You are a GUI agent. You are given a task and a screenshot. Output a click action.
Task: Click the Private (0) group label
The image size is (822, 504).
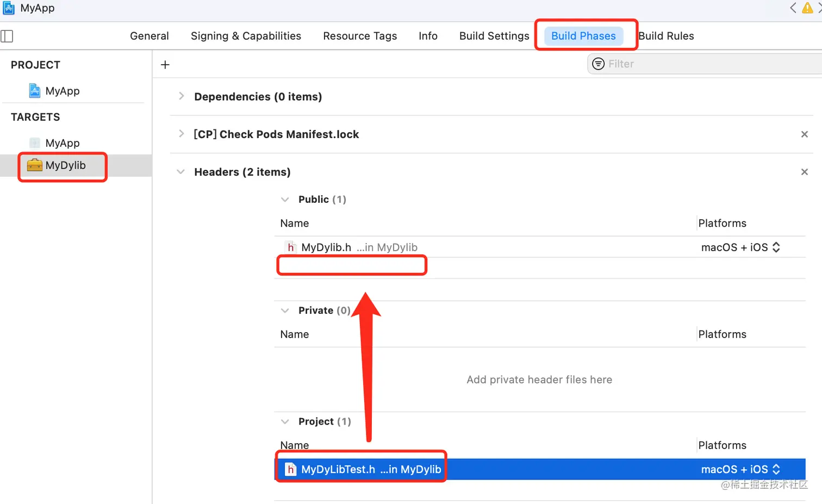tap(325, 310)
